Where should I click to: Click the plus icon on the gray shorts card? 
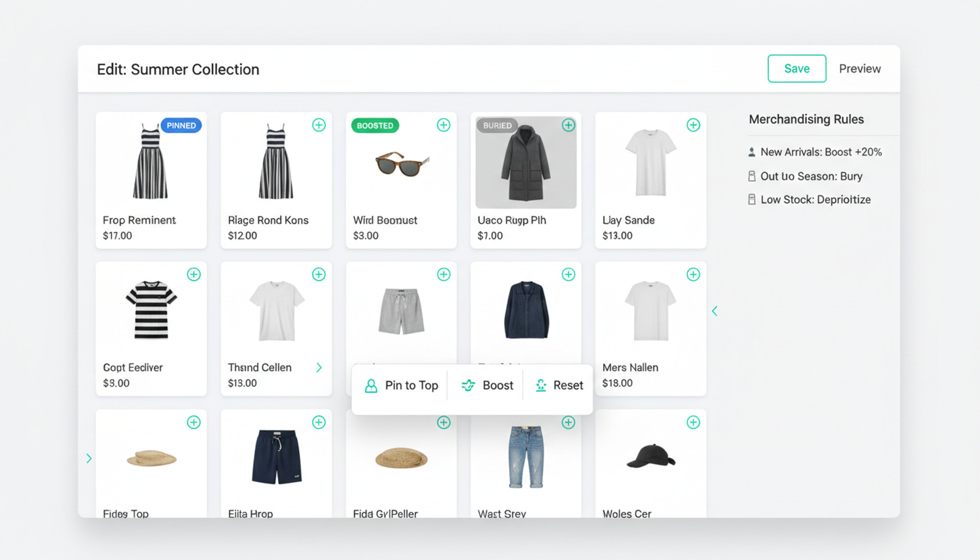pos(444,274)
